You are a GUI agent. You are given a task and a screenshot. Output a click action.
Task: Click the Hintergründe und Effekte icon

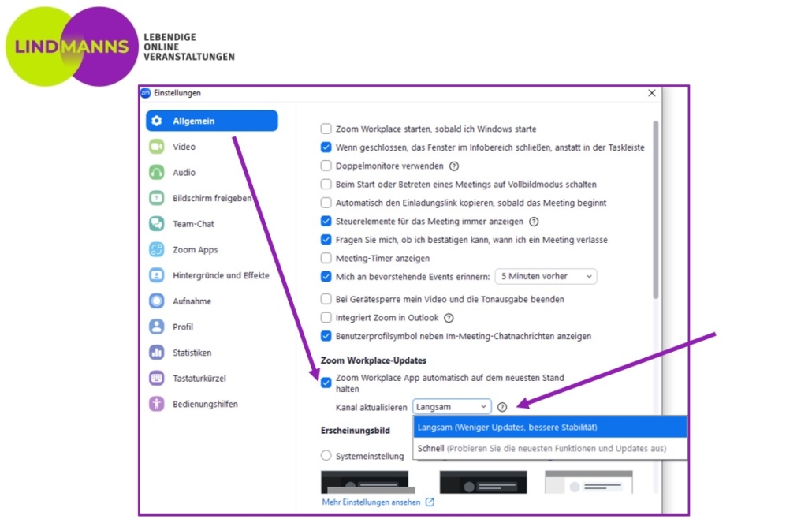(x=156, y=275)
